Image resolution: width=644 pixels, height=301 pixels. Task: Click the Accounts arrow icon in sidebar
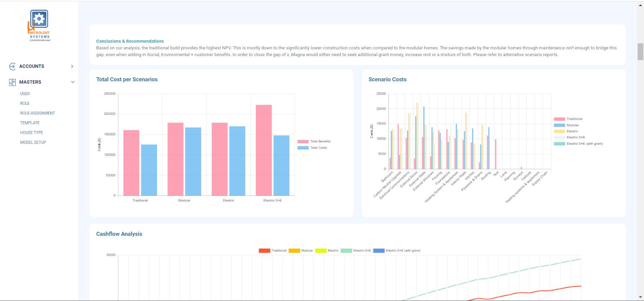coord(12,66)
